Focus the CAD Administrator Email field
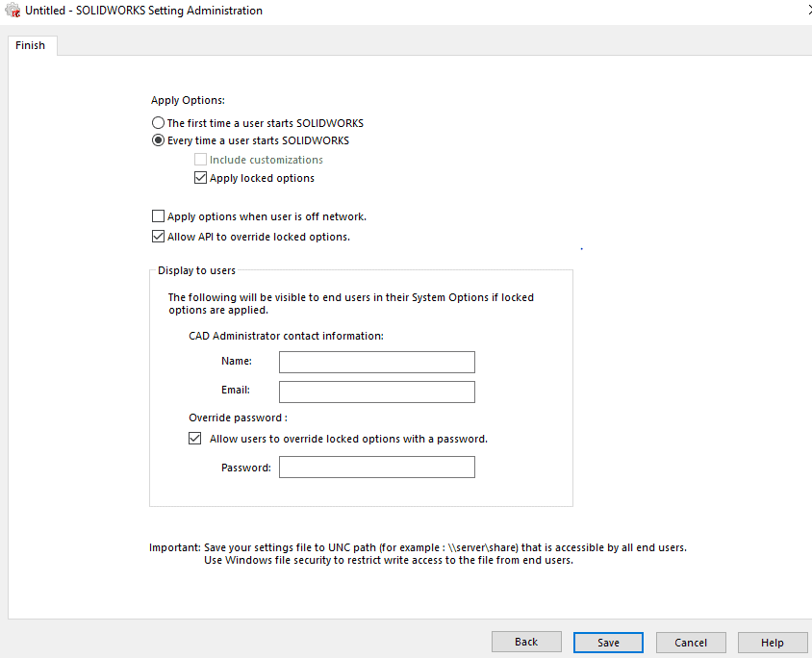Screen dimensions: 812x658 point(377,392)
